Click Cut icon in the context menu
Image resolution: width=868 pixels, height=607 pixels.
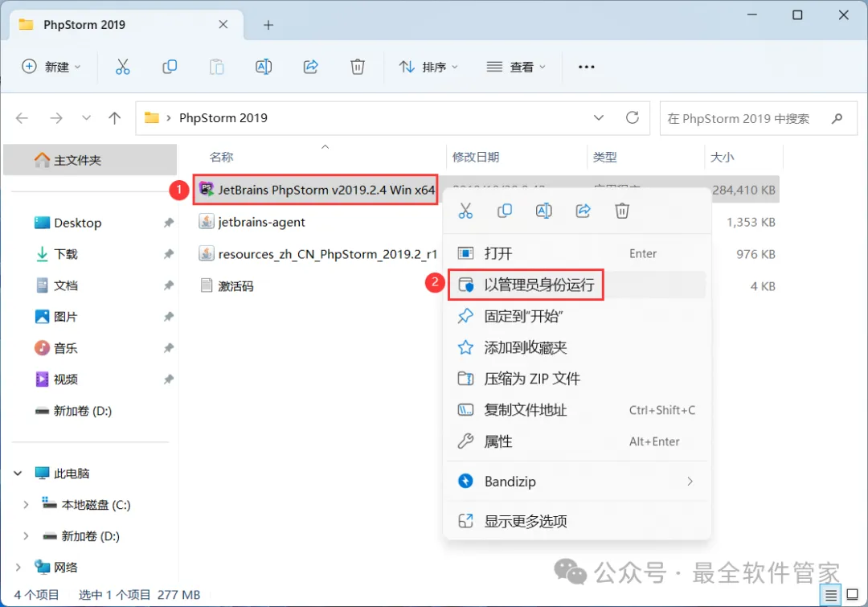point(465,211)
